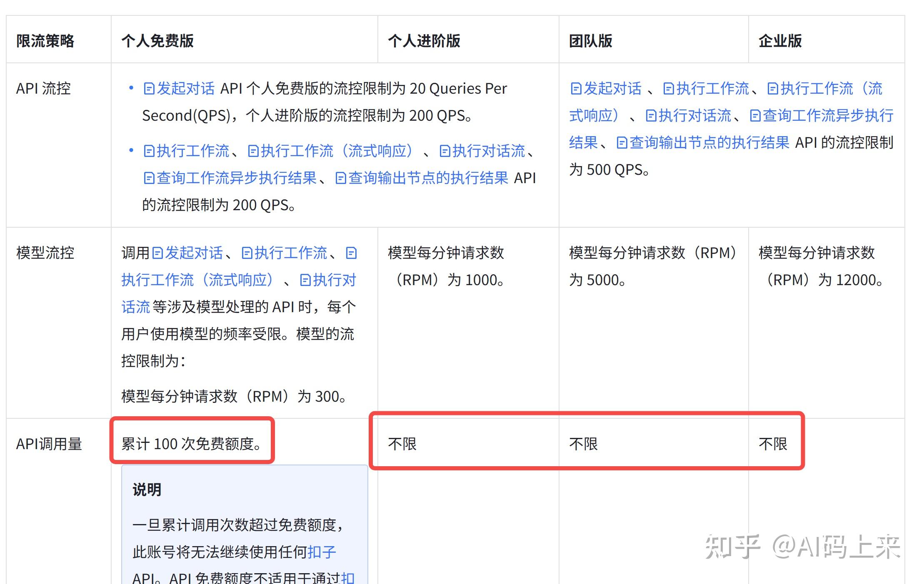
Task: Click document icon before 查询工作流异步执行结果 in 团队版 column
Action: point(755,115)
